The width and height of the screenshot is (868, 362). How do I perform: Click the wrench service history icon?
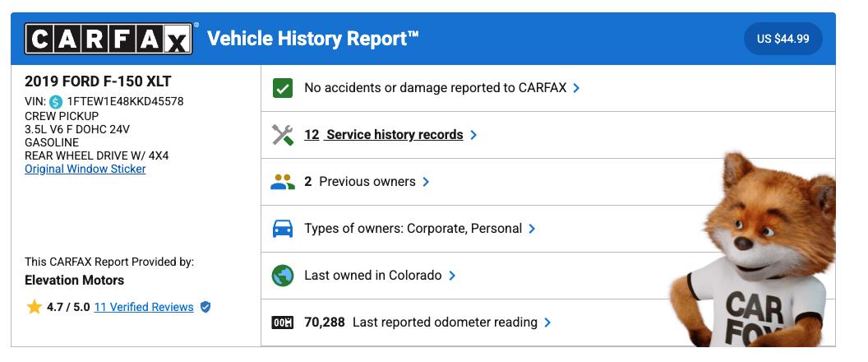(283, 135)
